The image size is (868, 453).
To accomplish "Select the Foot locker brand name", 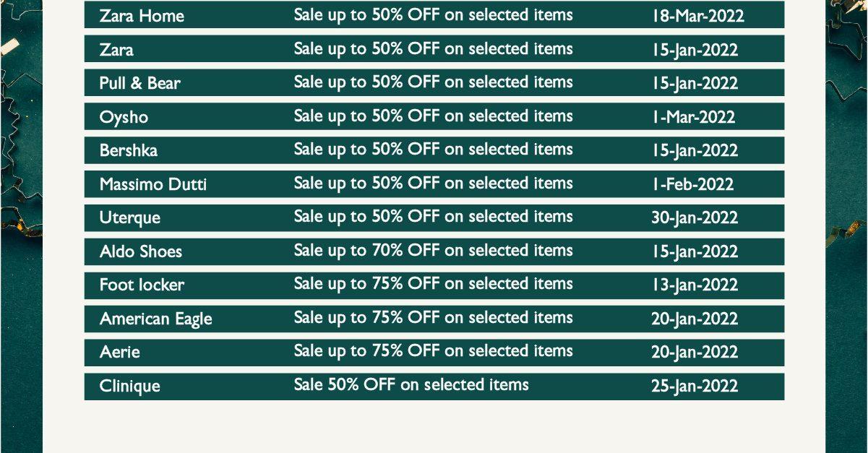I will (x=142, y=285).
